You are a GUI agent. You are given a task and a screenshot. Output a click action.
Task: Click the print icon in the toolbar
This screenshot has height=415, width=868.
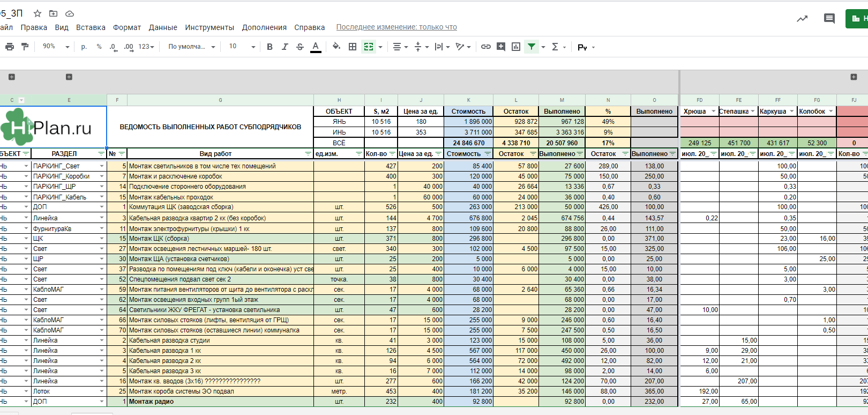10,47
